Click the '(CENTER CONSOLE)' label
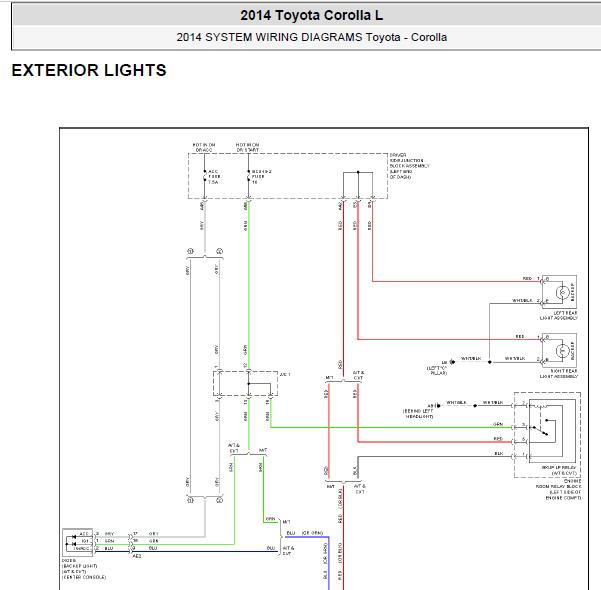This screenshot has width=601, height=590. tap(84, 577)
